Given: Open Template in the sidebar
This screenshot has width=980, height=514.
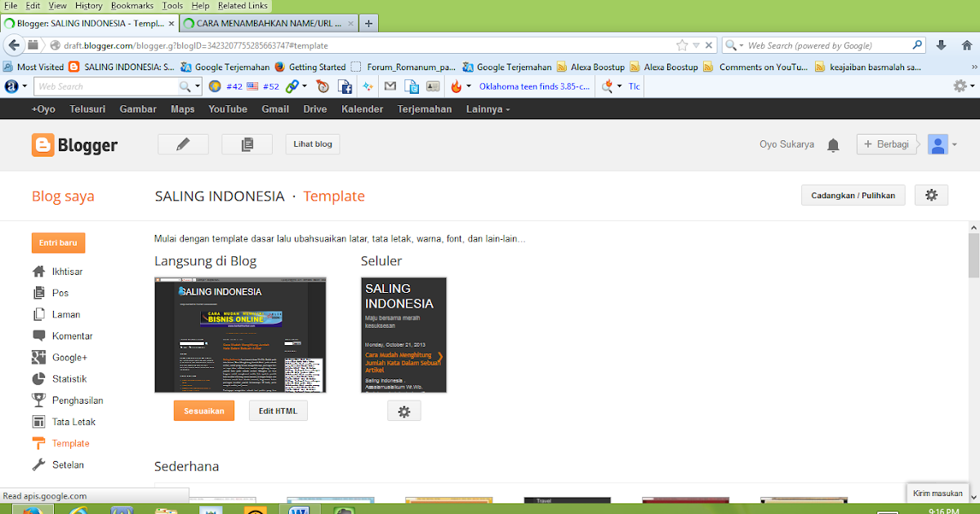Looking at the screenshot, I should pos(71,444).
